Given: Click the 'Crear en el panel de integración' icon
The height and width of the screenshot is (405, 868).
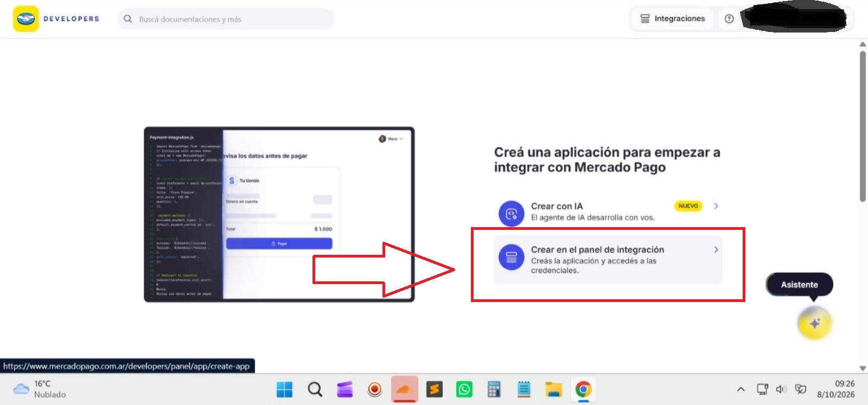Looking at the screenshot, I should [511, 257].
